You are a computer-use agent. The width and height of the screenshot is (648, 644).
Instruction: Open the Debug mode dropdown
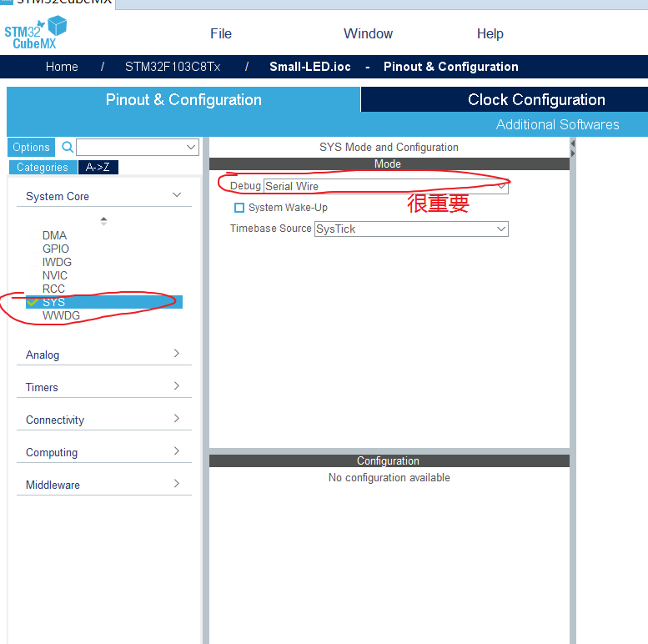(x=386, y=186)
